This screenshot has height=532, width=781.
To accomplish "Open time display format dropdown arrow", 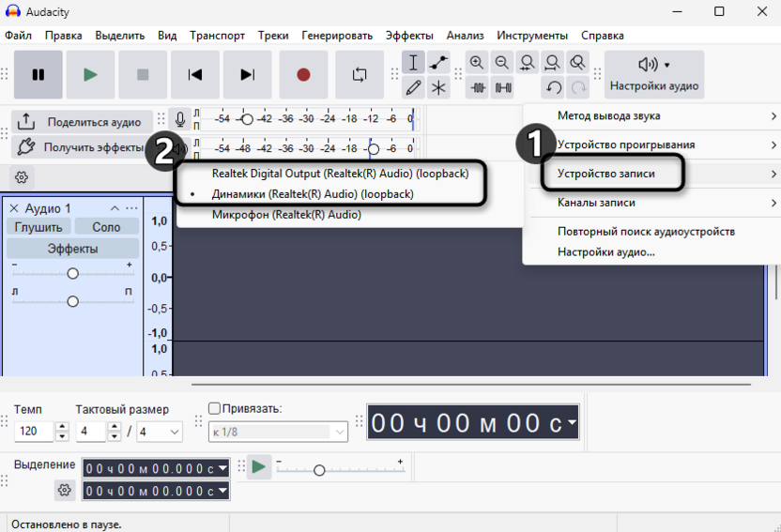I will [x=572, y=422].
